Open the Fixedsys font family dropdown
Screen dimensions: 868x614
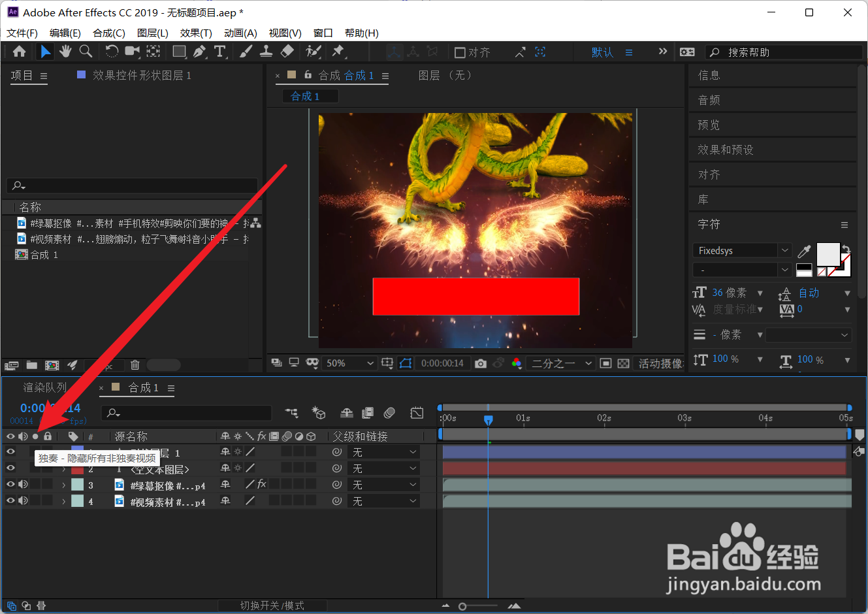743,251
